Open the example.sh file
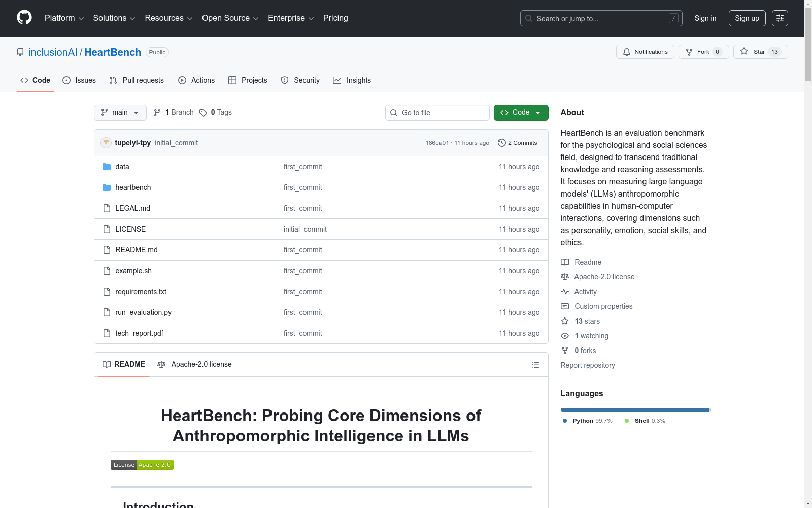 (x=133, y=271)
